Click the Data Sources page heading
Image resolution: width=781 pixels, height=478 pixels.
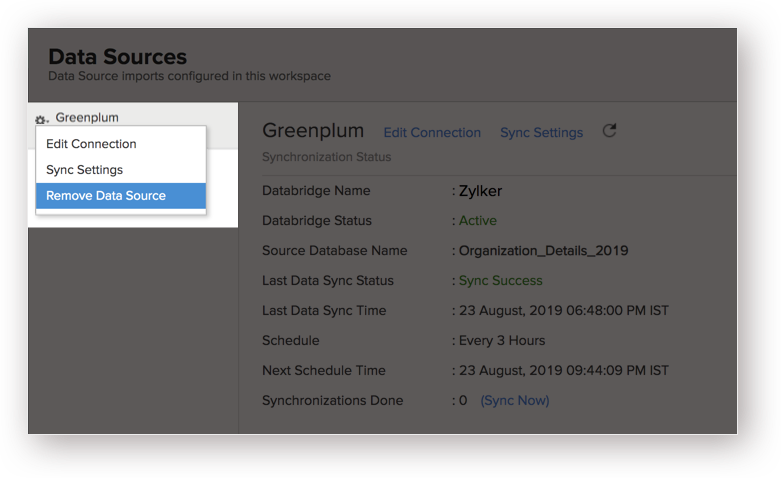[118, 57]
